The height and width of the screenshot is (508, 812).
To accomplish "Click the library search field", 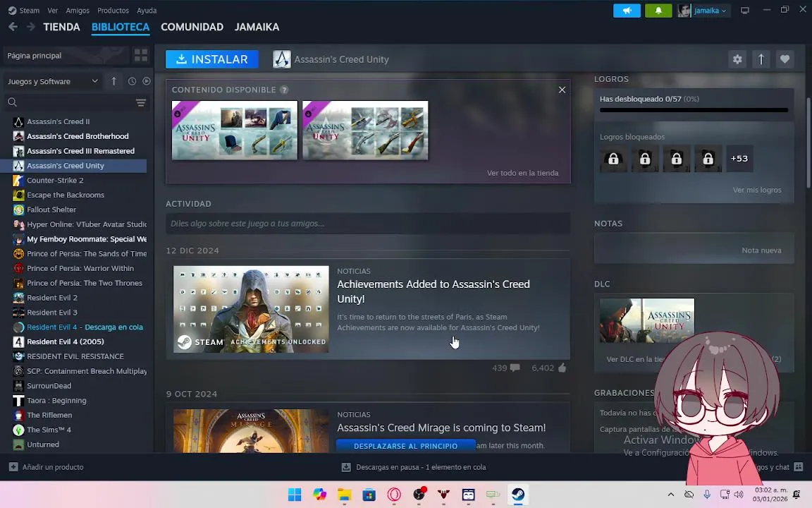I will 70,102.
